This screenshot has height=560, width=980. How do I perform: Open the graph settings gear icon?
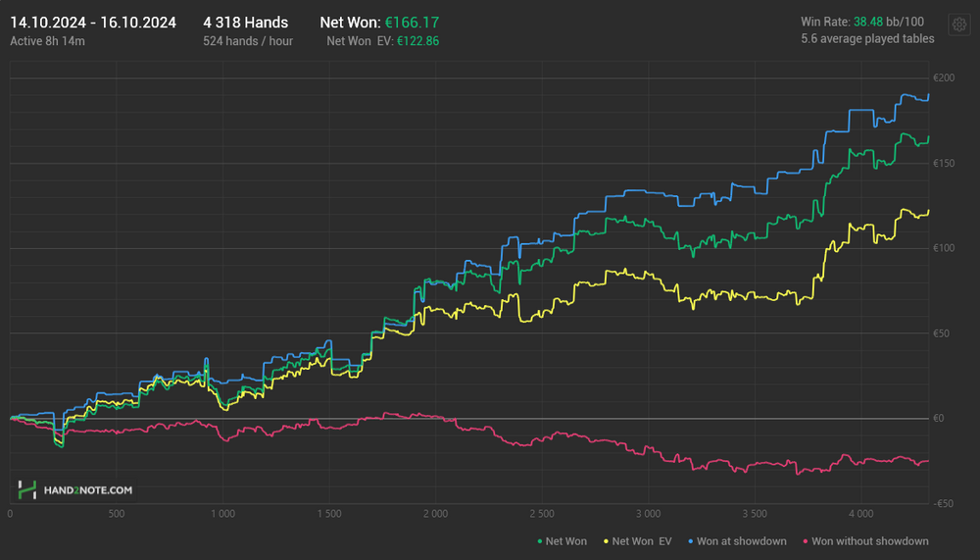click(x=958, y=25)
